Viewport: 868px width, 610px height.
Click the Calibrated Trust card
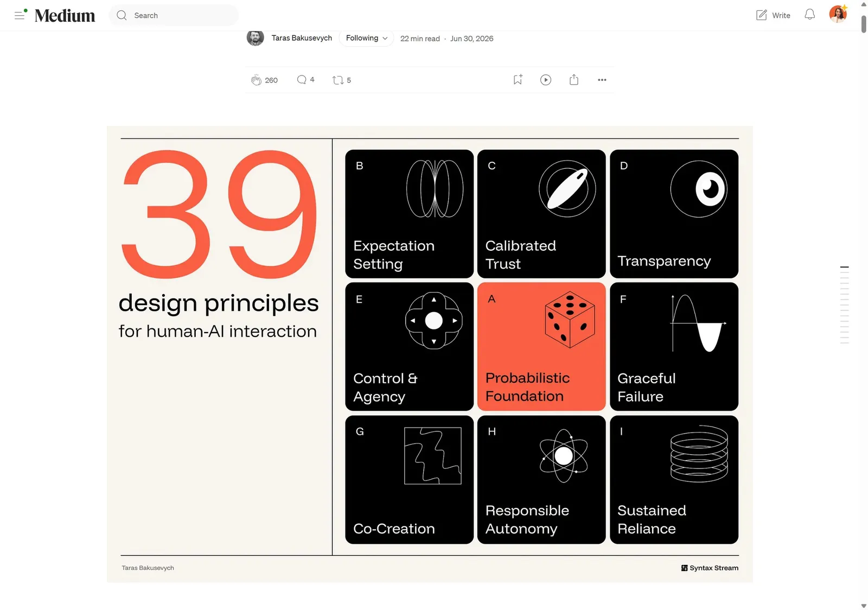click(x=541, y=214)
